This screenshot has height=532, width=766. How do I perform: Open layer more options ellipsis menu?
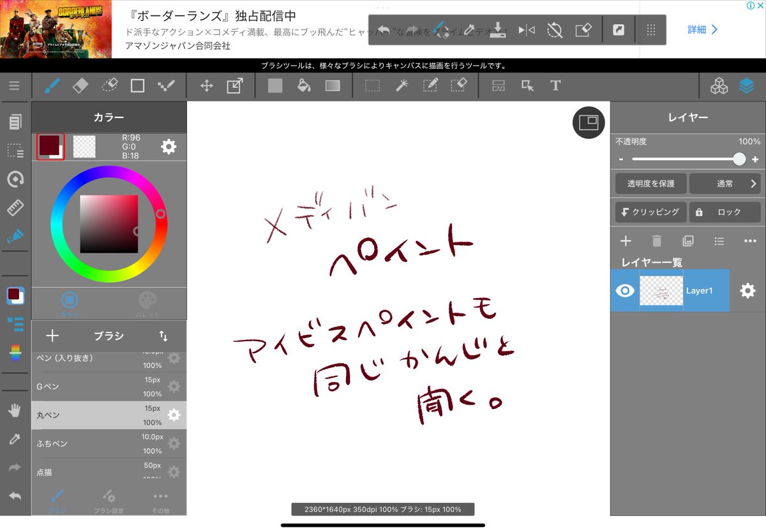pyautogui.click(x=750, y=240)
